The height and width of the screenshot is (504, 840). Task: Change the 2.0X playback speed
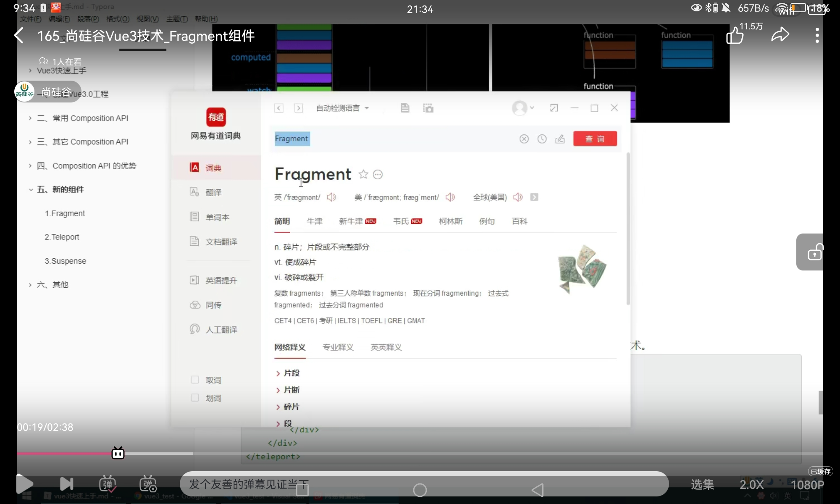751,485
